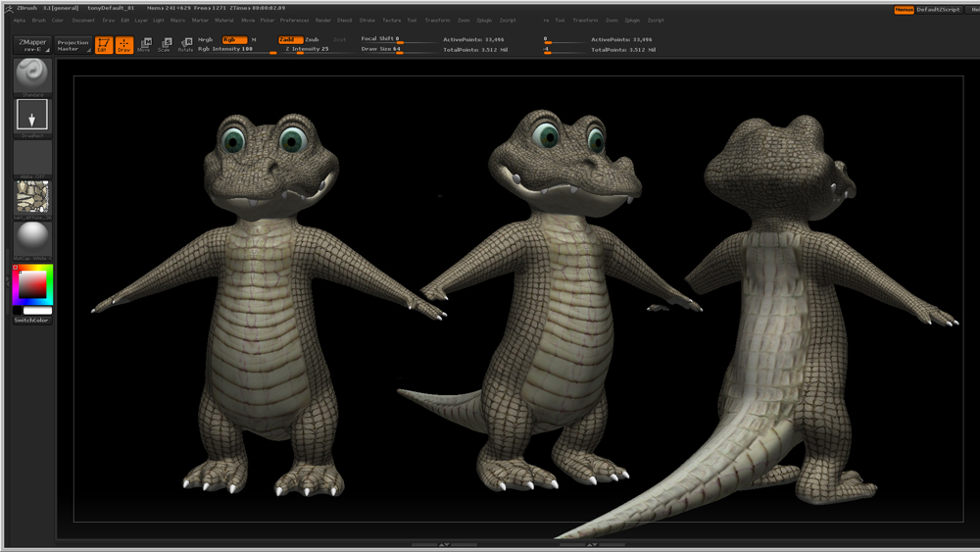980x552 pixels.
Task: Select the Rotate transform tool
Action: click(x=185, y=45)
